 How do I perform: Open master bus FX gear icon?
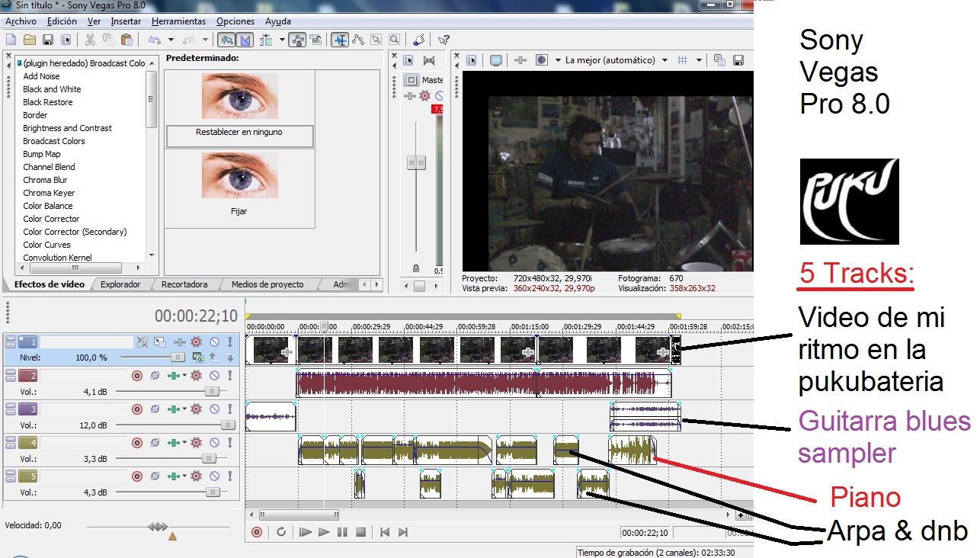(x=425, y=96)
